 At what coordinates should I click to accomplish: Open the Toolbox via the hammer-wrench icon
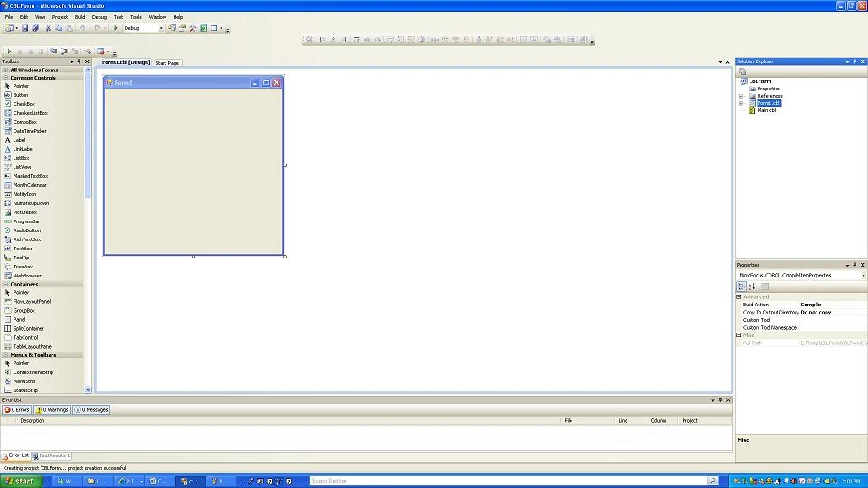click(x=193, y=28)
